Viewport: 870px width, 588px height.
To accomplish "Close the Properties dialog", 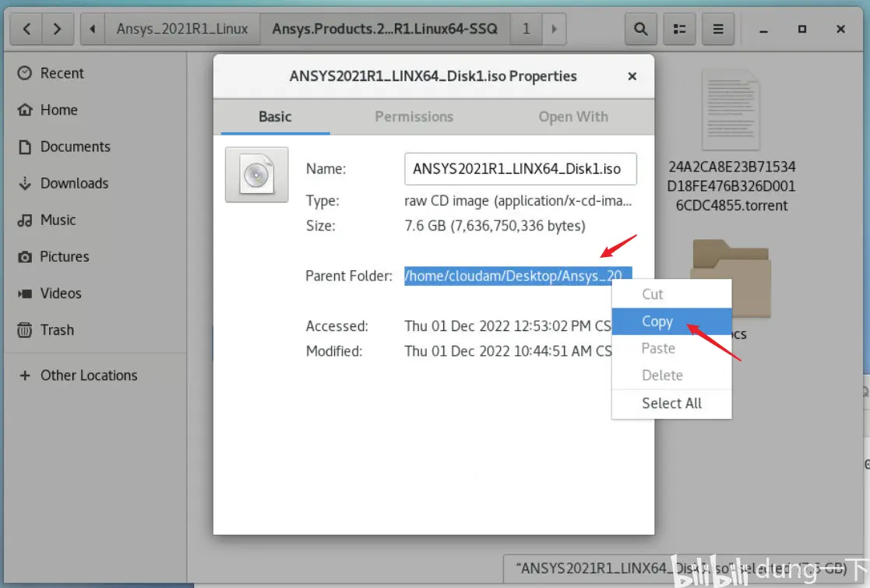I will click(x=632, y=76).
